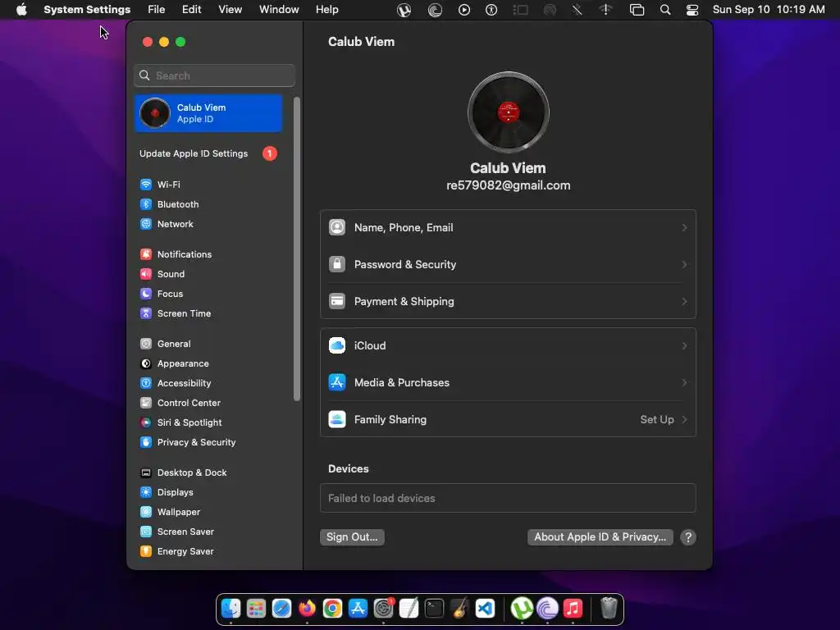Open About Apple ID & Privacy
This screenshot has width=840, height=630.
click(x=600, y=536)
